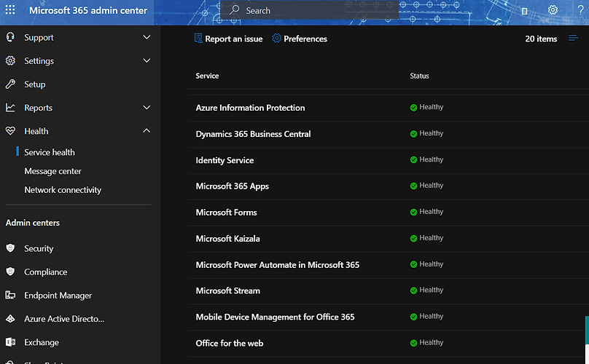The width and height of the screenshot is (589, 364).
Task: Click the 20 items count
Action: click(541, 39)
